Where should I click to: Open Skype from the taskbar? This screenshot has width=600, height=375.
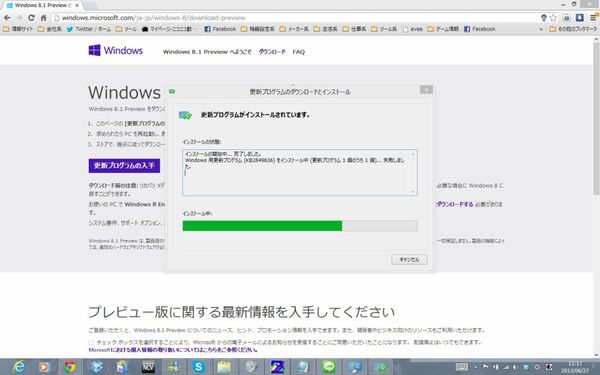199,367
